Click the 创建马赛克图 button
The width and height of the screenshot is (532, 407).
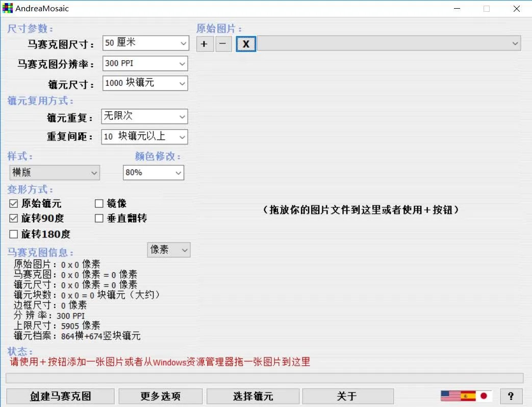(60, 396)
